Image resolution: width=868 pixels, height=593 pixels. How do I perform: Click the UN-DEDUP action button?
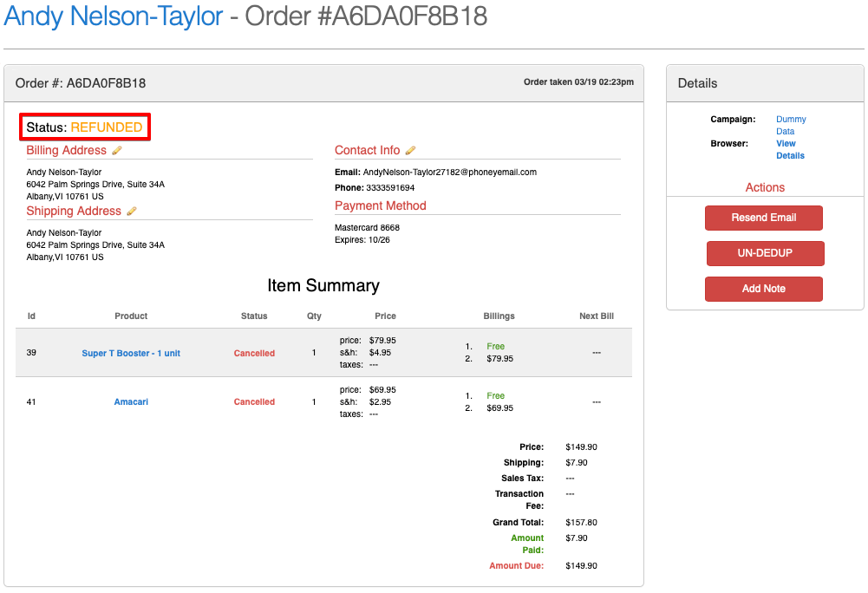click(765, 253)
